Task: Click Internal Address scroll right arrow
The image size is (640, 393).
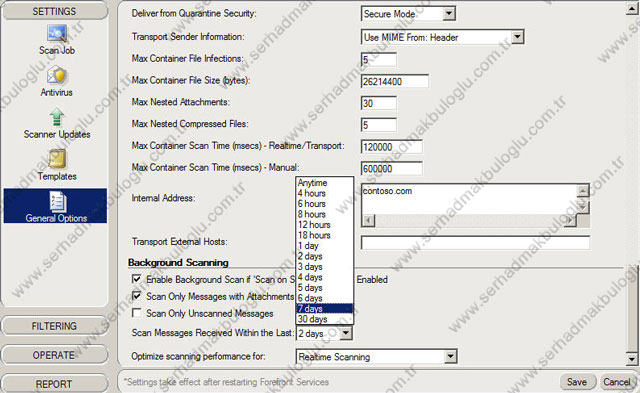Action: (570, 220)
